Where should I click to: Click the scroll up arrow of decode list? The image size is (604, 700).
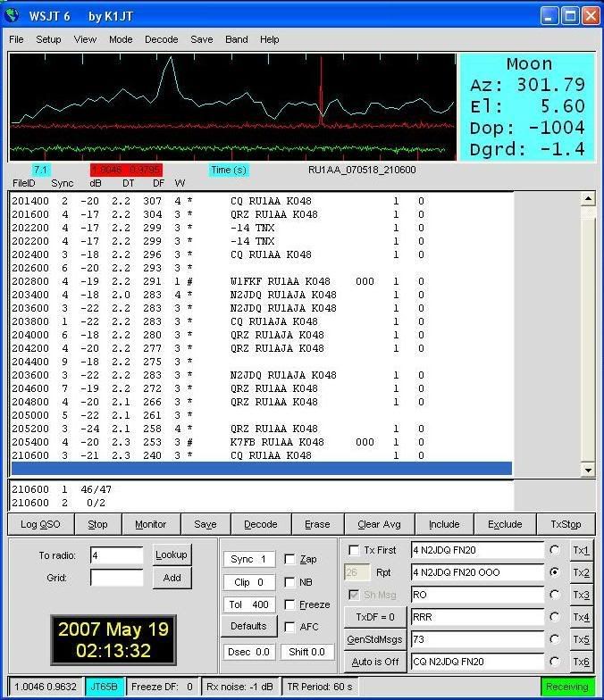point(588,198)
